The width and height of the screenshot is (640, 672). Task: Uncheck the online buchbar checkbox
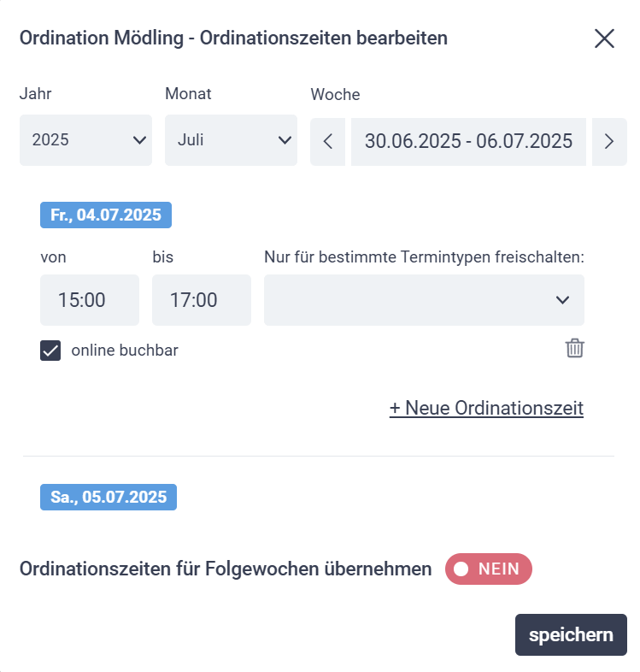tap(50, 351)
